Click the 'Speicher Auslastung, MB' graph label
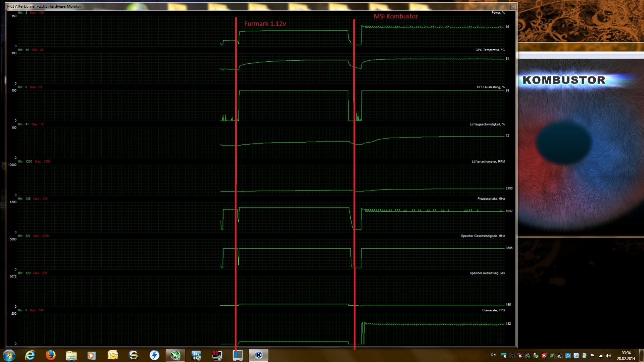The width and height of the screenshot is (644, 362). click(x=487, y=273)
